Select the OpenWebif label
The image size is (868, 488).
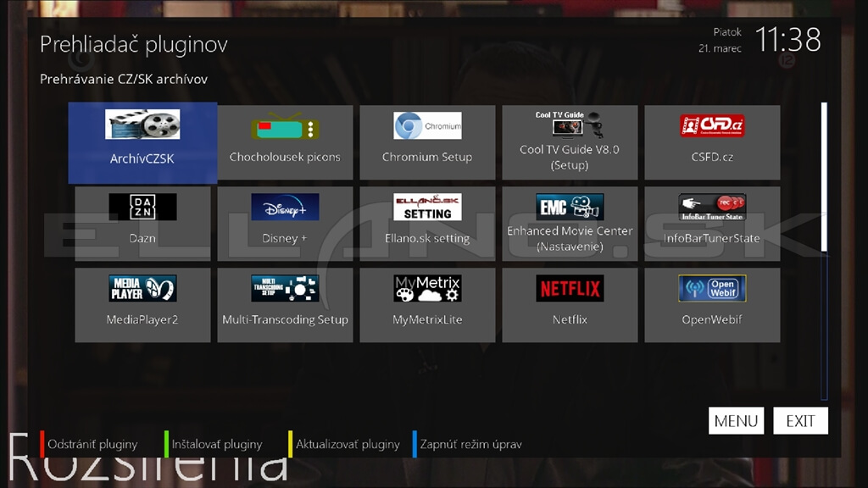pos(712,319)
